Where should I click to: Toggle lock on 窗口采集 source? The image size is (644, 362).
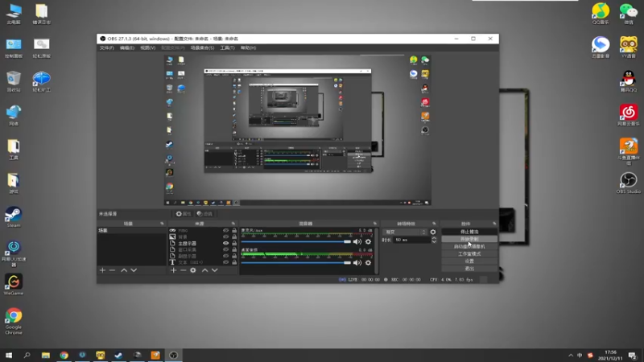click(x=234, y=249)
